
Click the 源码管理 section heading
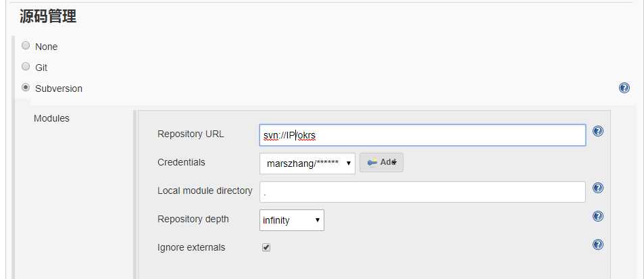48,17
